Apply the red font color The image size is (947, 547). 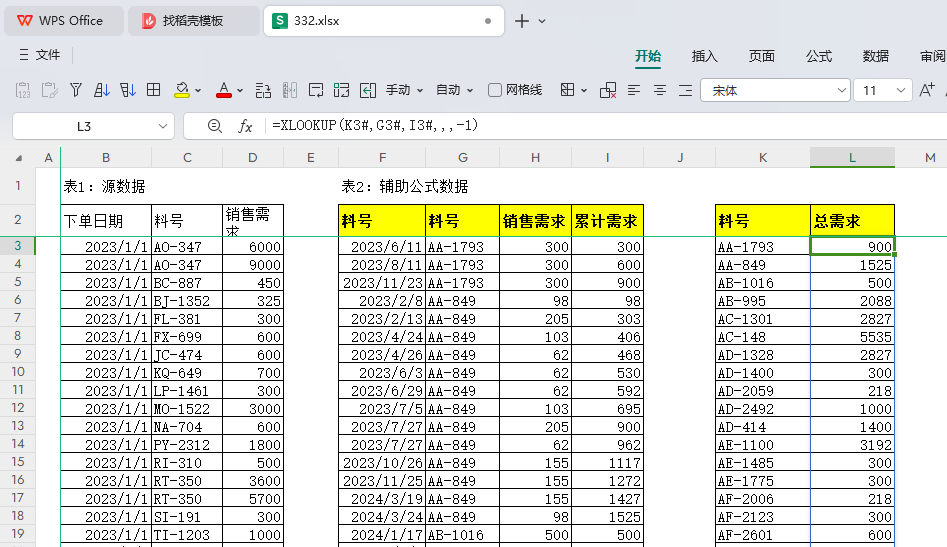pos(223,91)
